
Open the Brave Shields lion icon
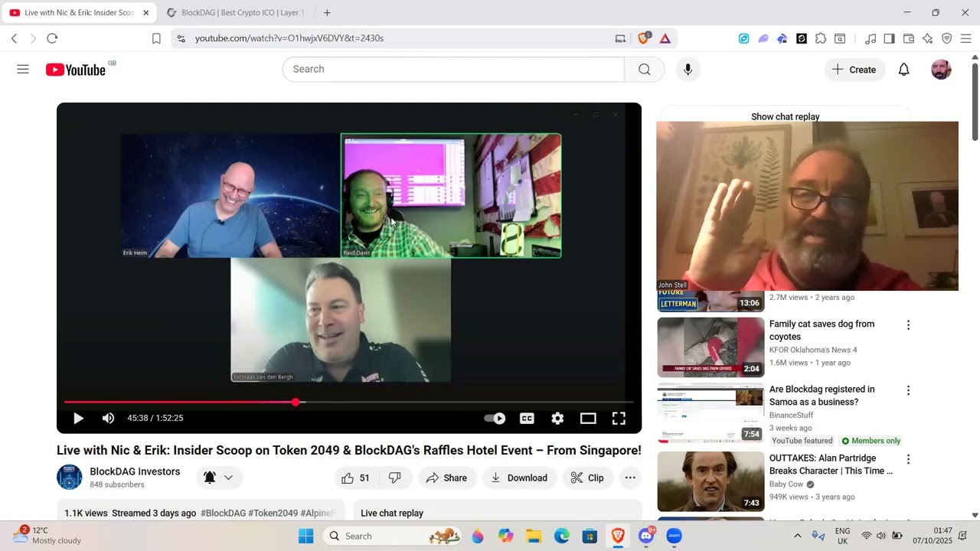(644, 38)
